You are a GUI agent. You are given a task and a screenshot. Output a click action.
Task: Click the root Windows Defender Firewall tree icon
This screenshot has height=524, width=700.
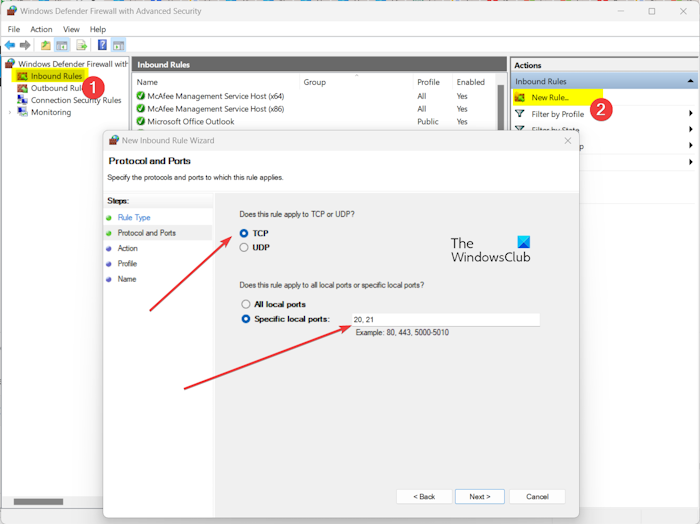pos(10,64)
